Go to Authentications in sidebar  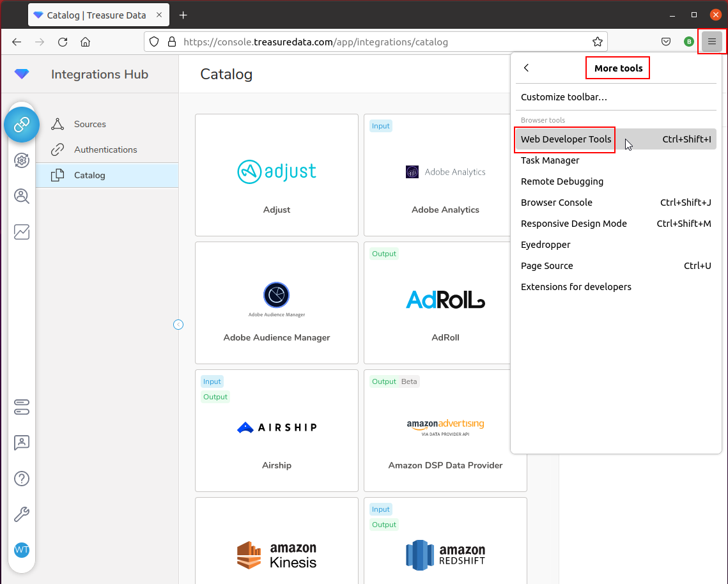105,150
